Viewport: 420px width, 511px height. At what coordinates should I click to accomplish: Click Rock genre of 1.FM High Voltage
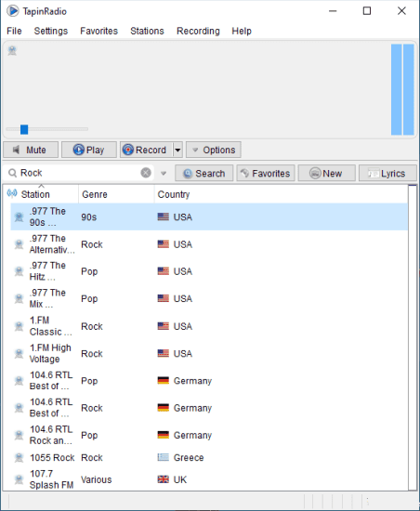coord(92,354)
